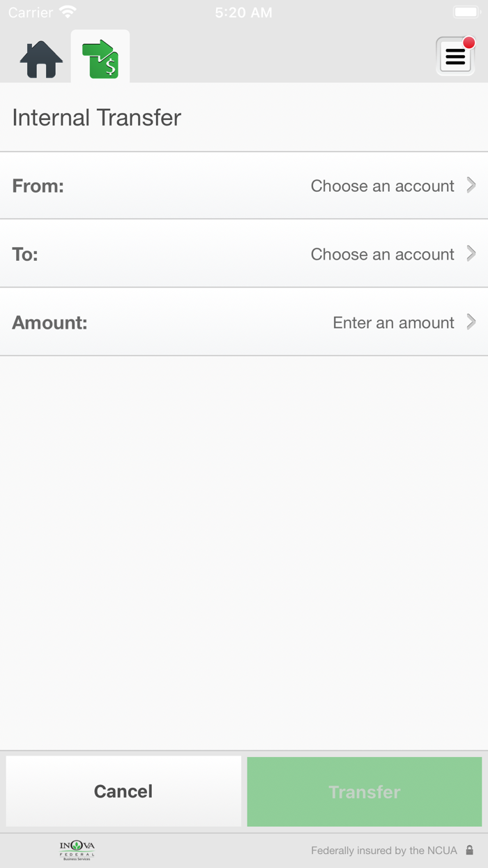The height and width of the screenshot is (868, 488).
Task: Open the hamburger menu icon
Action: (455, 57)
